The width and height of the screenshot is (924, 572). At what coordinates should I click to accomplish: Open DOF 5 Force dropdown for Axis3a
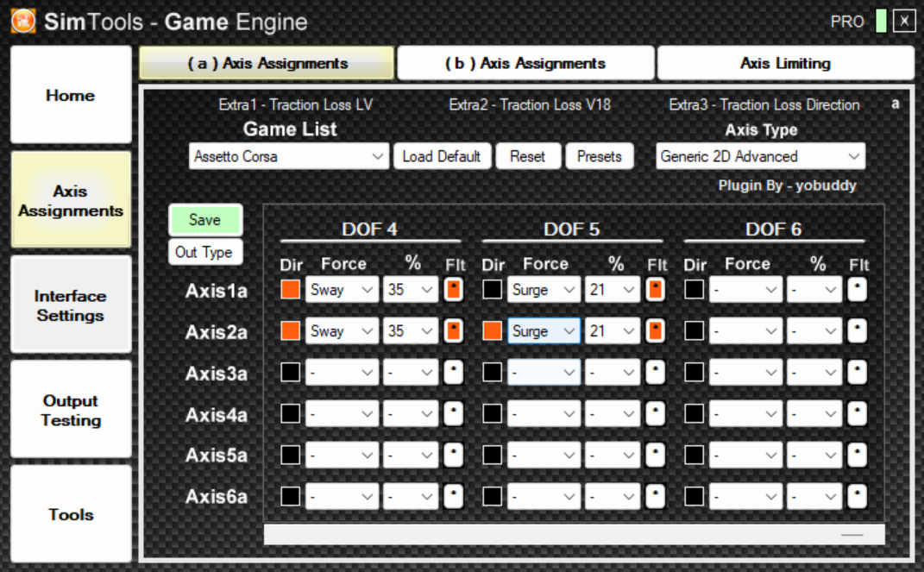pyautogui.click(x=544, y=373)
